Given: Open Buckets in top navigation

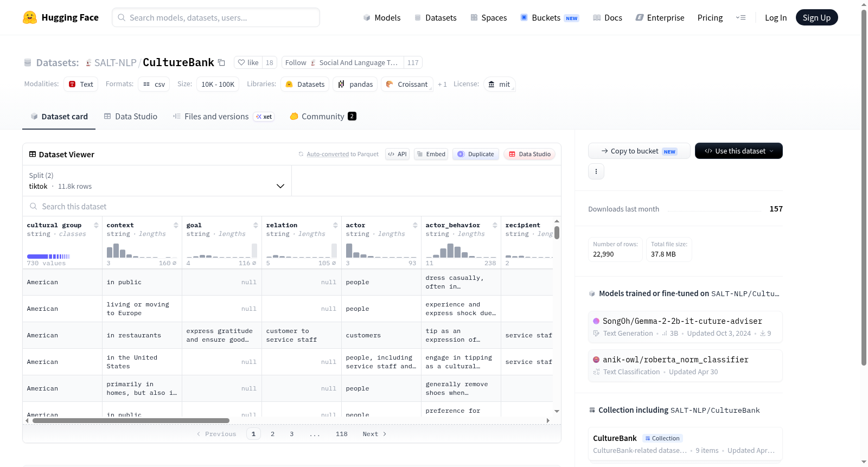Looking at the screenshot, I should click(550, 17).
